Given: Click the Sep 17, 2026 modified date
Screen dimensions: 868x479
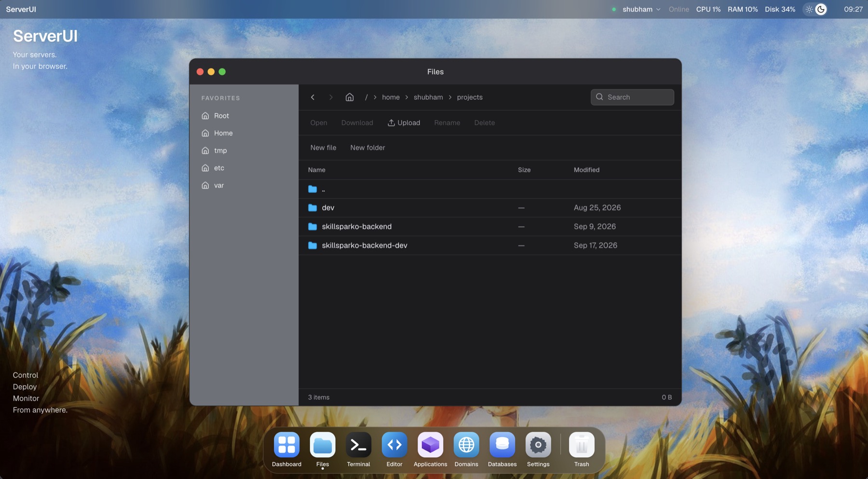Looking at the screenshot, I should click(x=595, y=246).
